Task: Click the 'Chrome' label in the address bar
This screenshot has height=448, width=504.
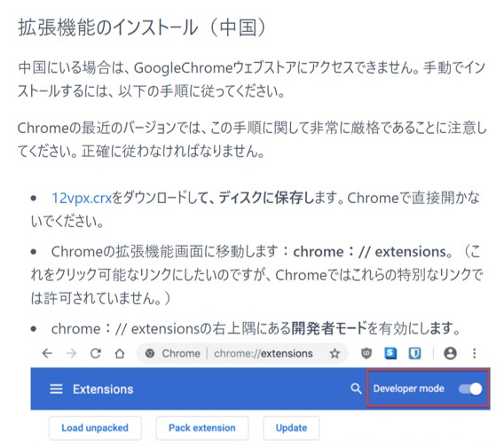Action: coord(181,353)
